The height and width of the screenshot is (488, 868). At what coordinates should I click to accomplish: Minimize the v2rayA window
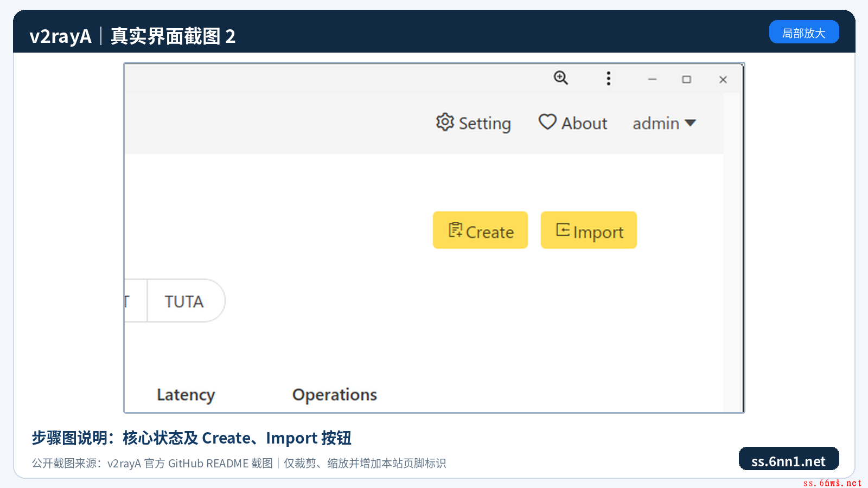click(x=652, y=79)
